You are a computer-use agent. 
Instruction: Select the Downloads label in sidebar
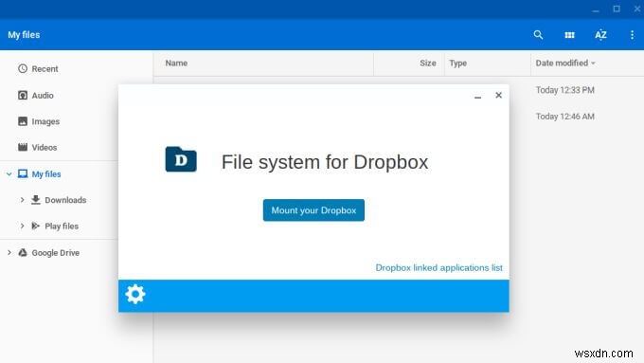pyautogui.click(x=65, y=200)
